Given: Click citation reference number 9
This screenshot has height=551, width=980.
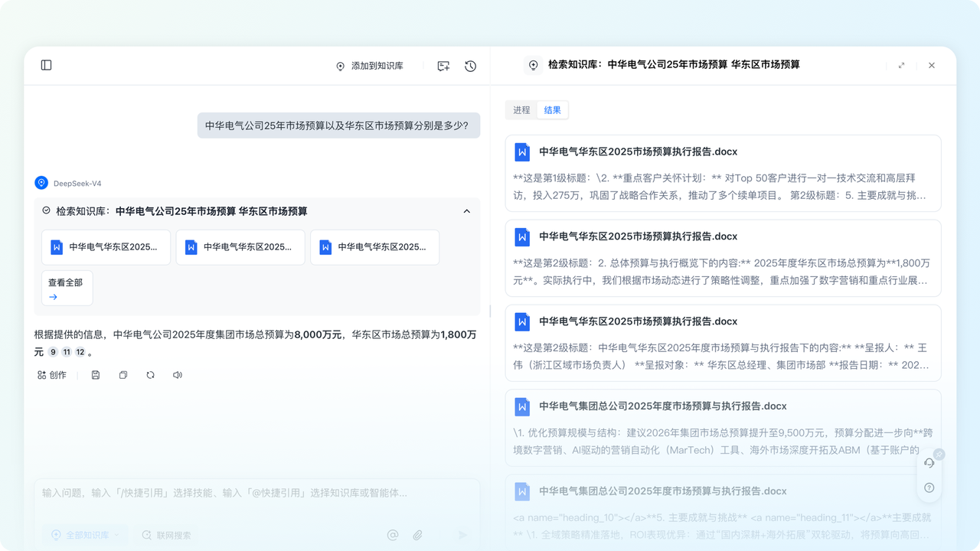Looking at the screenshot, I should (53, 352).
